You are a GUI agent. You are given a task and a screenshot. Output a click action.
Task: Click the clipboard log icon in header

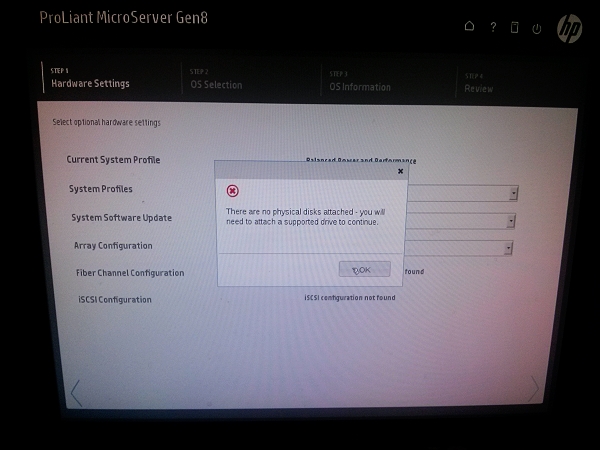515,27
